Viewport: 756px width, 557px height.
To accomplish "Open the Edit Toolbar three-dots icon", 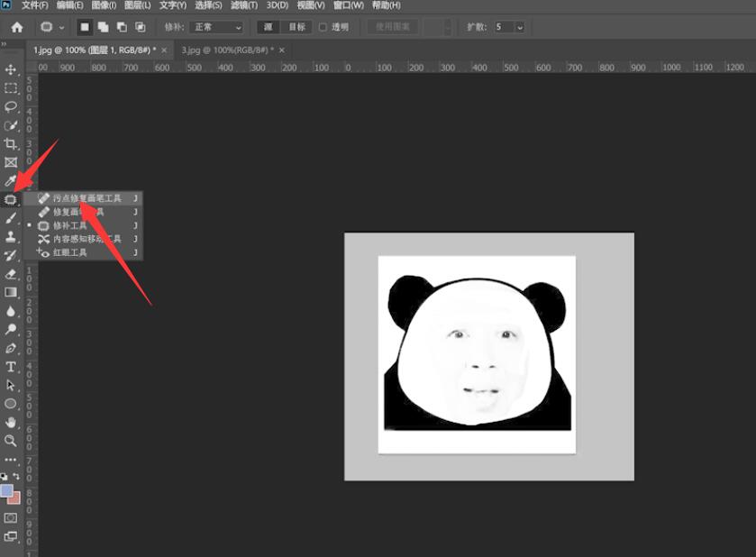I will (x=11, y=460).
